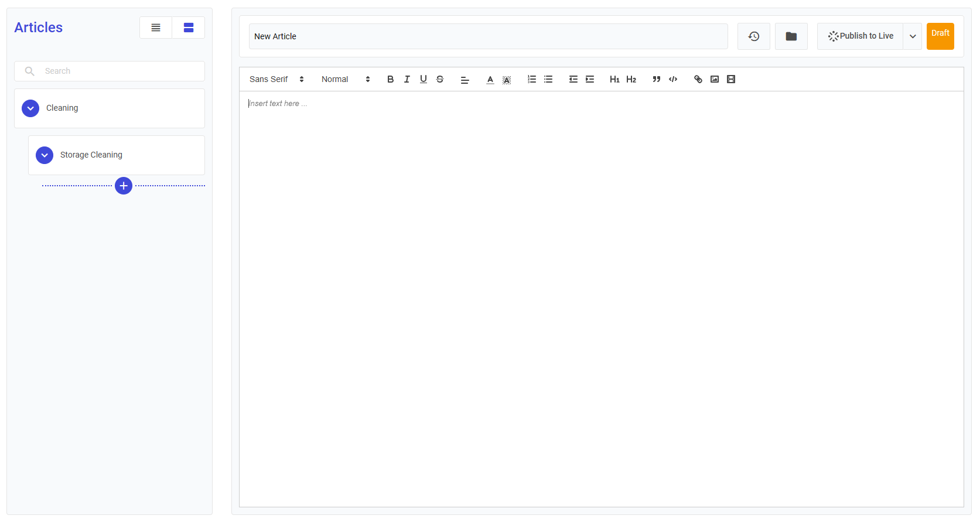Add a blockquote
The width and height of the screenshot is (980, 522).
coord(656,79)
